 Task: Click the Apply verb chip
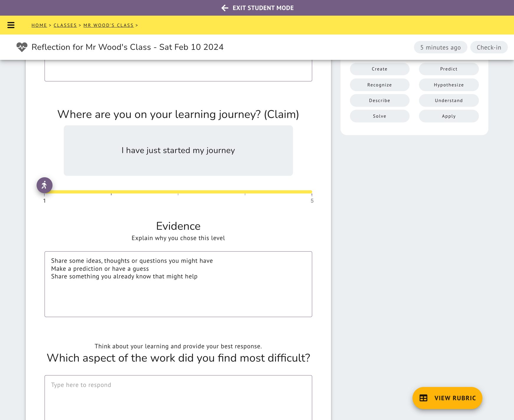449,116
